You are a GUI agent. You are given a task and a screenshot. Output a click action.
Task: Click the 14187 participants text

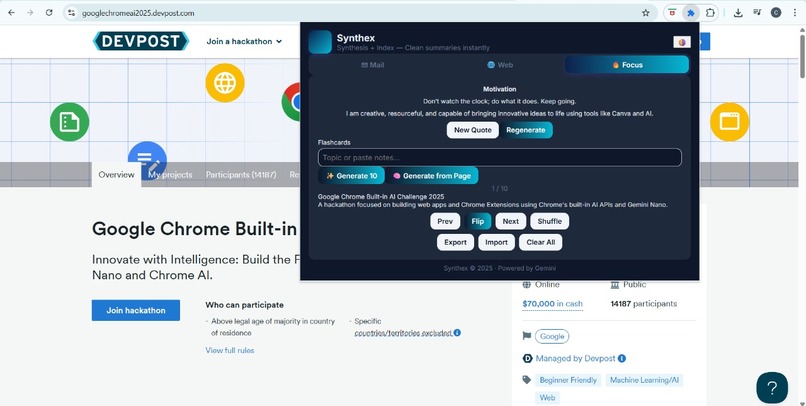(x=644, y=304)
